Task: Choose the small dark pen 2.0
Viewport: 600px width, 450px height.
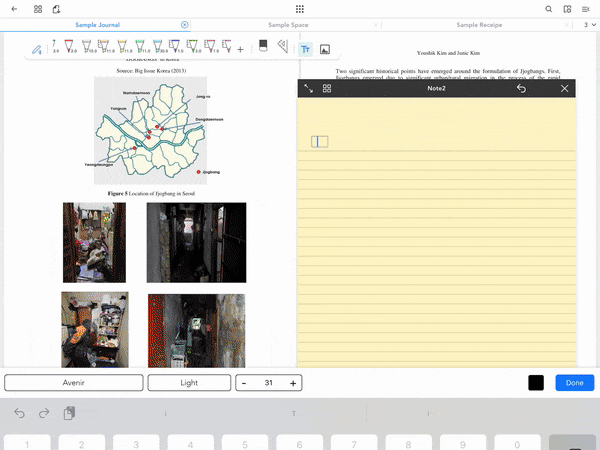Action: pyautogui.click(x=55, y=46)
